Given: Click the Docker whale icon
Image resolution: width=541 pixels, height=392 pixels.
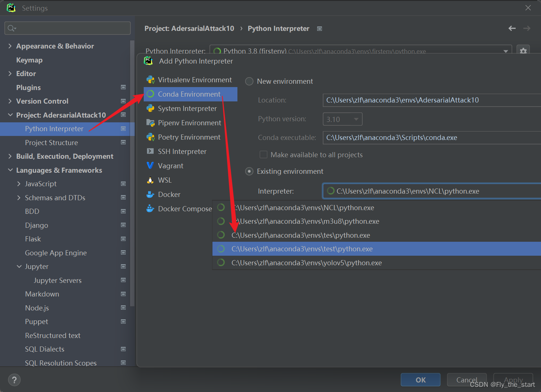Looking at the screenshot, I should (150, 194).
